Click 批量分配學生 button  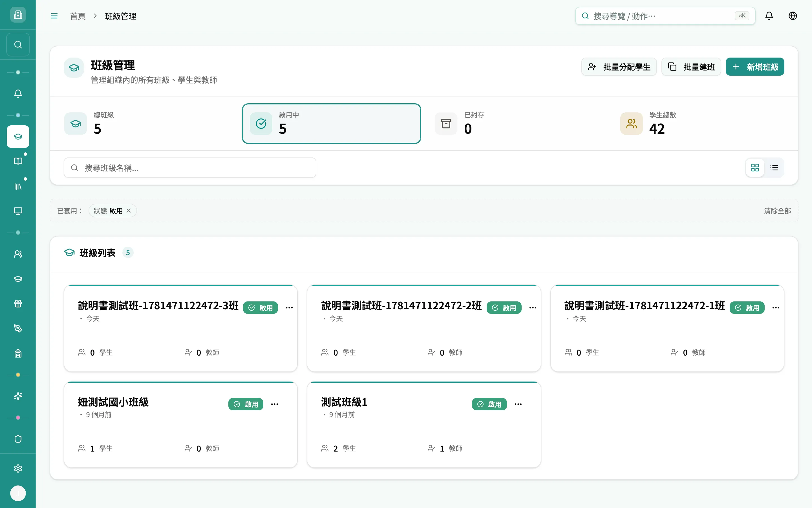pyautogui.click(x=619, y=67)
